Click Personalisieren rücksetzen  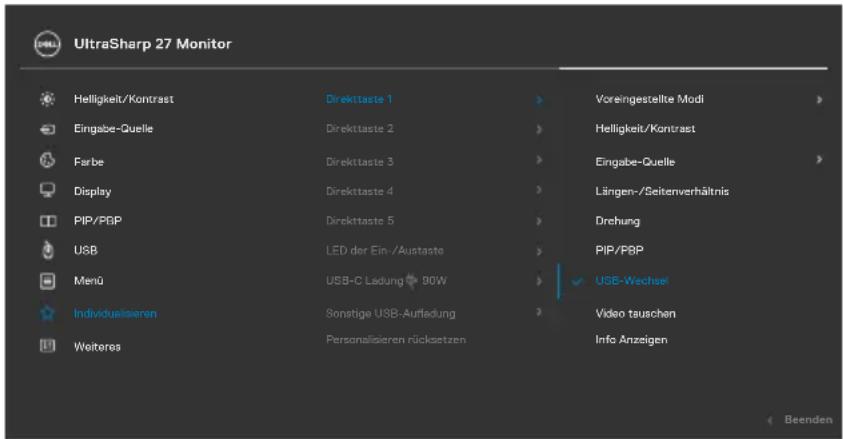[396, 340]
